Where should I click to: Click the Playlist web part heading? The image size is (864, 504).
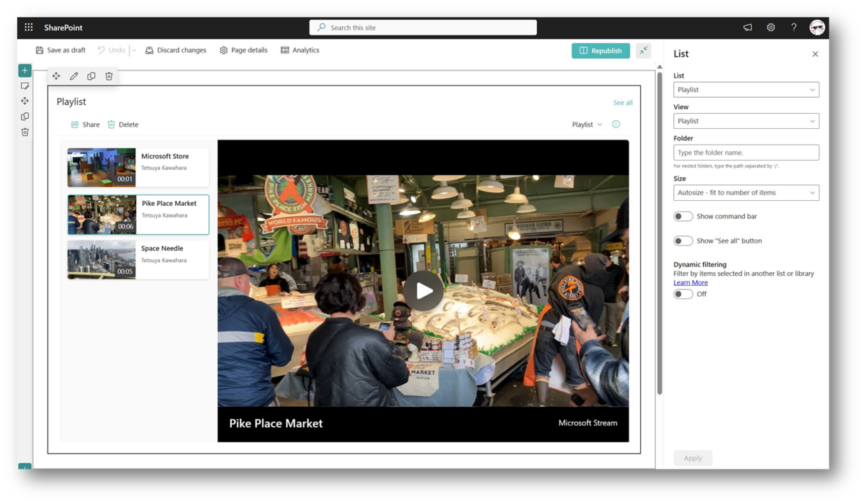(x=71, y=102)
